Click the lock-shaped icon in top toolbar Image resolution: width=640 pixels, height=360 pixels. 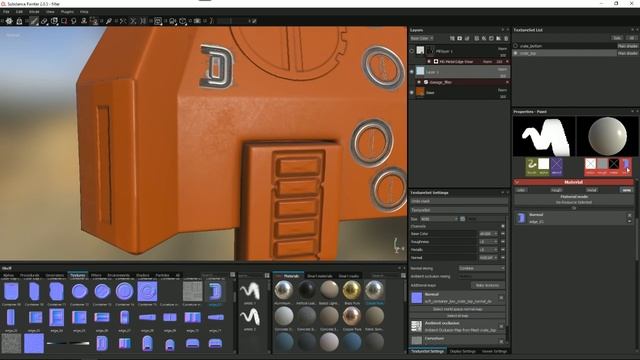[19, 21]
